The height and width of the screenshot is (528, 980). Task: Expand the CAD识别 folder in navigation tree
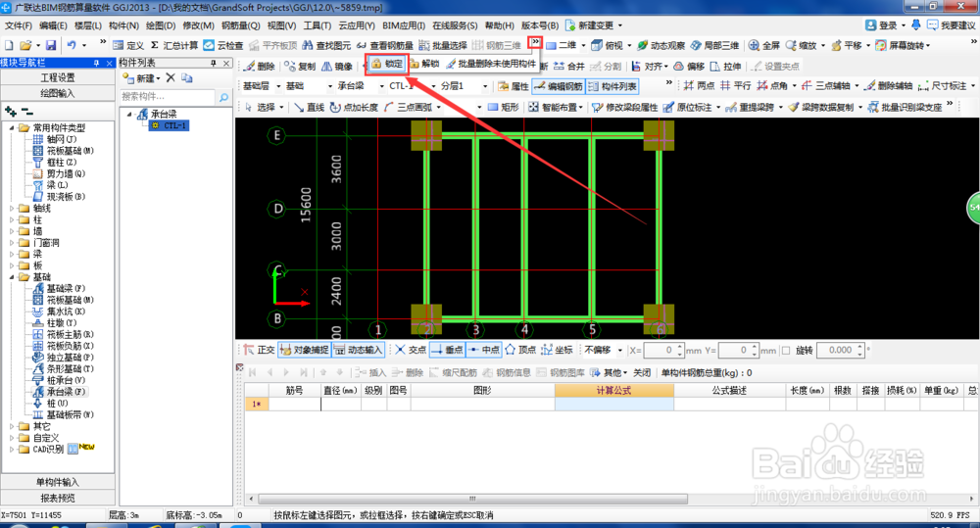(x=12, y=450)
